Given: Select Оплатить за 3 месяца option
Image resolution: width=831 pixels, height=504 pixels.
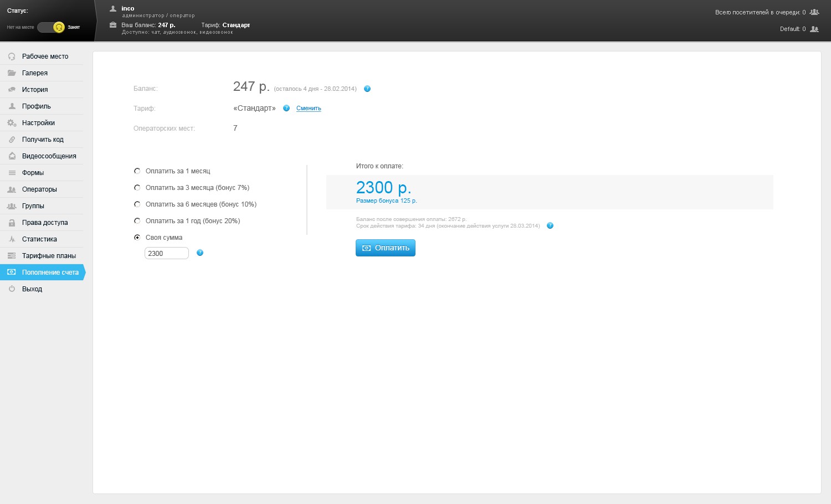Looking at the screenshot, I should click(137, 188).
